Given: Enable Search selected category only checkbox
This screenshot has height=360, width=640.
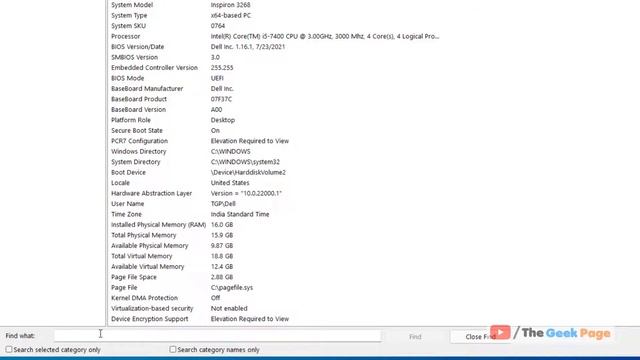Looking at the screenshot, I should (x=9, y=350).
